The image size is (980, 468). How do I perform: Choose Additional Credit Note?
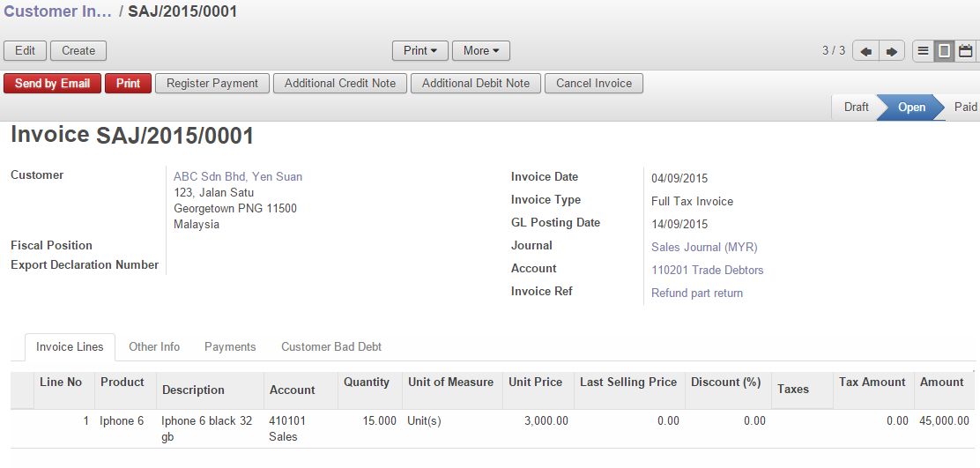point(339,84)
